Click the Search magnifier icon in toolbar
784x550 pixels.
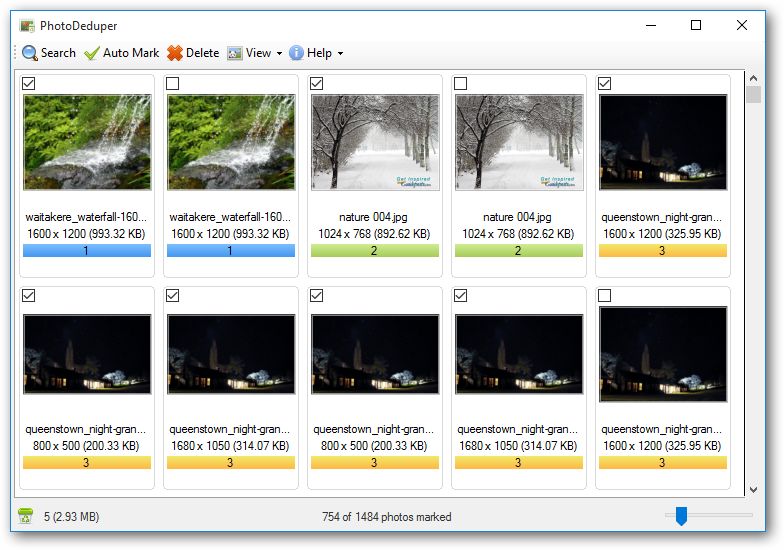click(x=30, y=53)
